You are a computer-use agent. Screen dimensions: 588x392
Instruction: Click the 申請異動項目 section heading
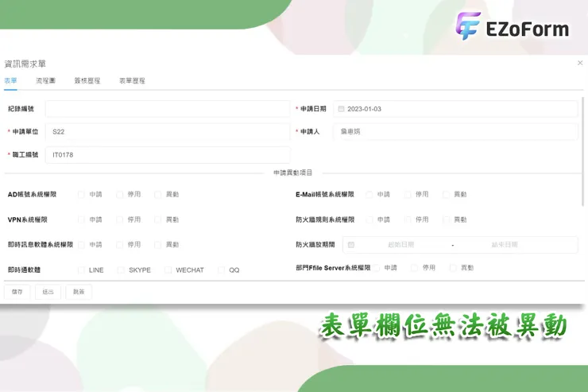(293, 173)
